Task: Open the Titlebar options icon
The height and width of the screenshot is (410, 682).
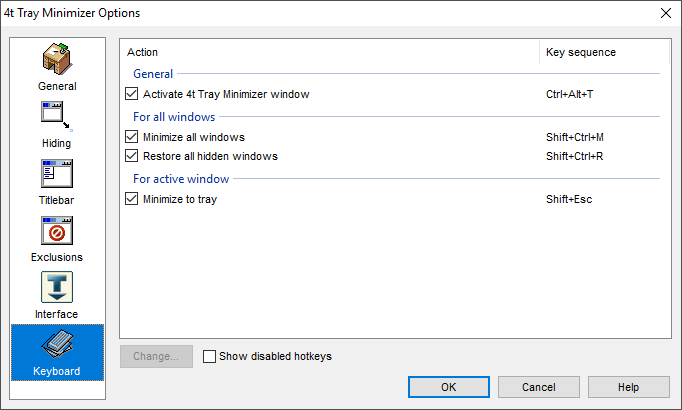Action: click(57, 174)
